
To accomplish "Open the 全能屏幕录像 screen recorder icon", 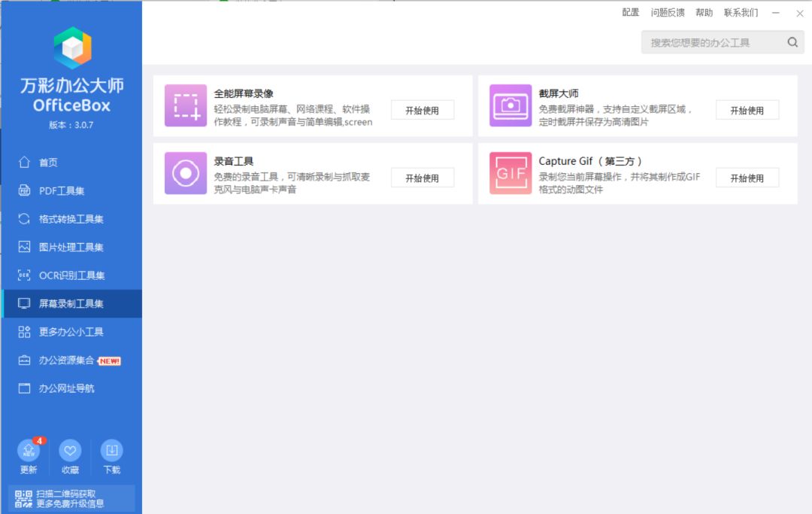I will click(185, 105).
